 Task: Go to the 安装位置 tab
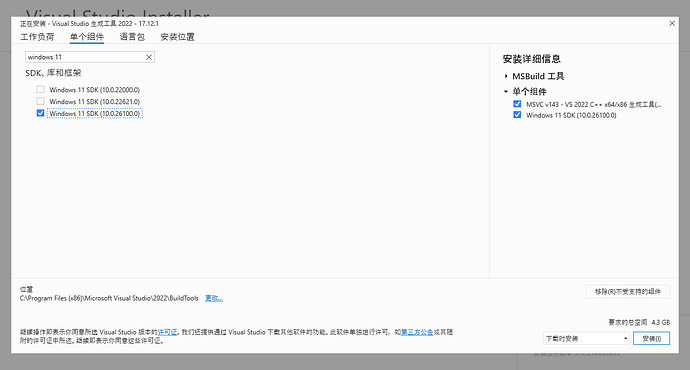pos(177,37)
